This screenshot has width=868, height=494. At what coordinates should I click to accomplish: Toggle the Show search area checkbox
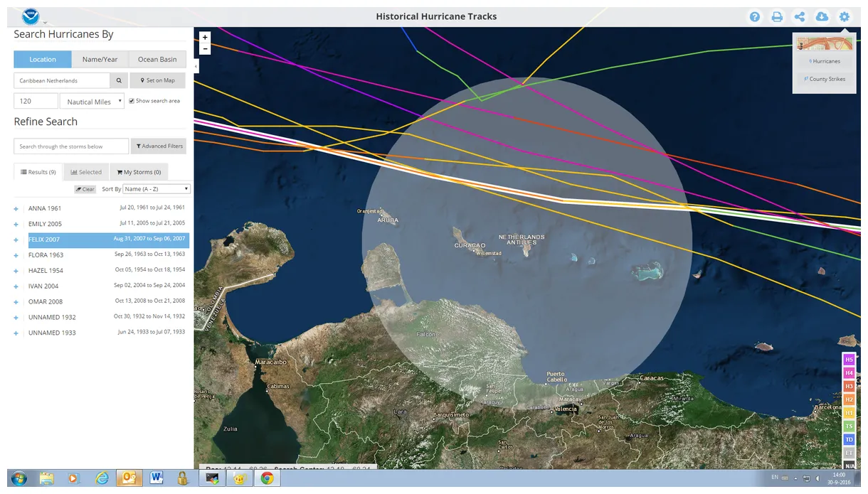(x=132, y=101)
